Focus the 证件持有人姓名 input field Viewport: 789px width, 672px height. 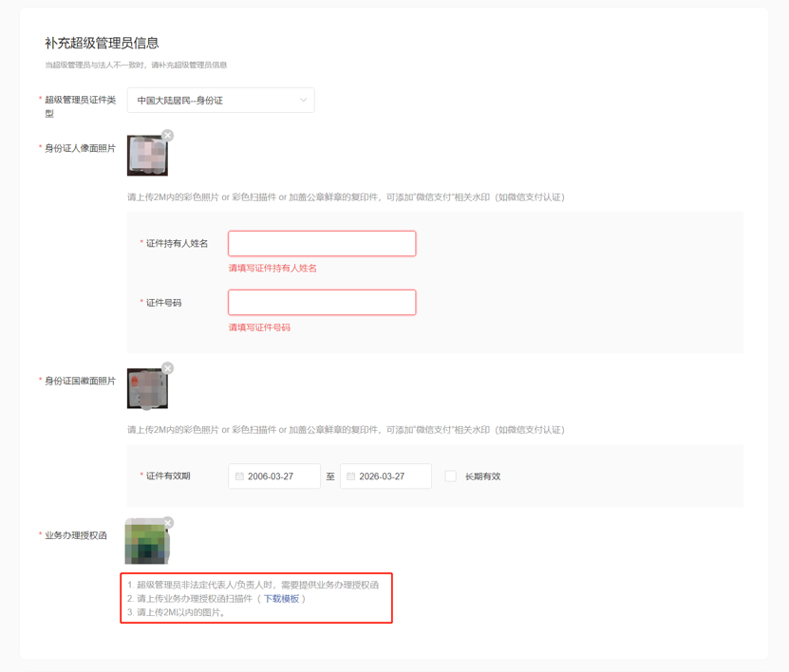tap(322, 243)
